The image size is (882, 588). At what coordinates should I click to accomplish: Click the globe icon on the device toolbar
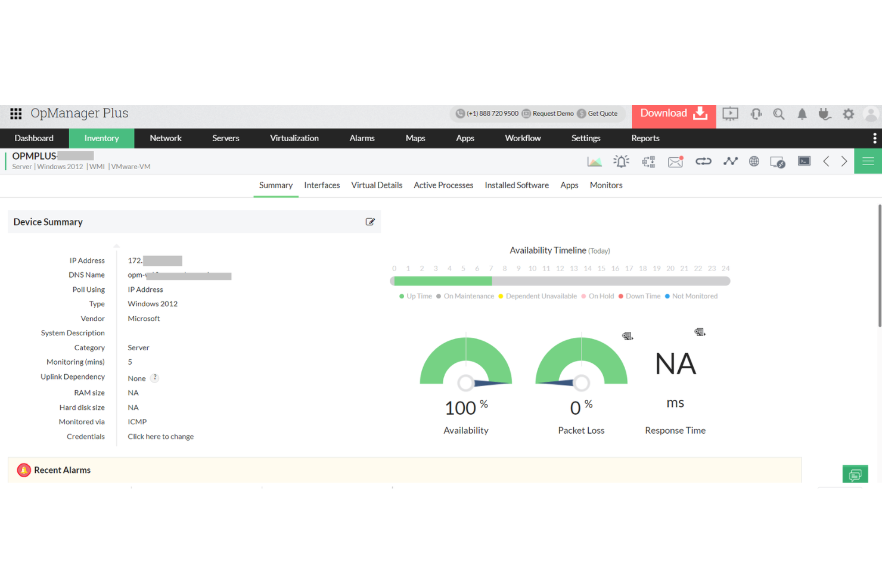(x=754, y=161)
